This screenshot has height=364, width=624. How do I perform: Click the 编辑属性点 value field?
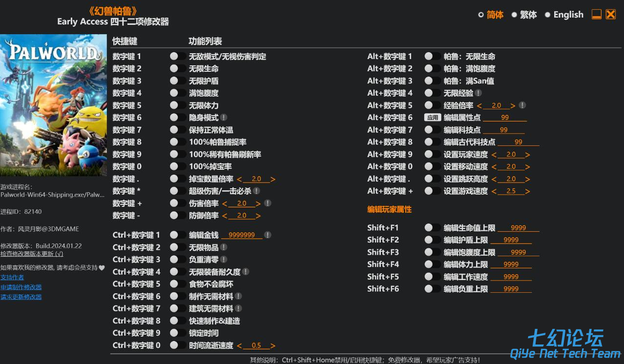click(x=505, y=118)
